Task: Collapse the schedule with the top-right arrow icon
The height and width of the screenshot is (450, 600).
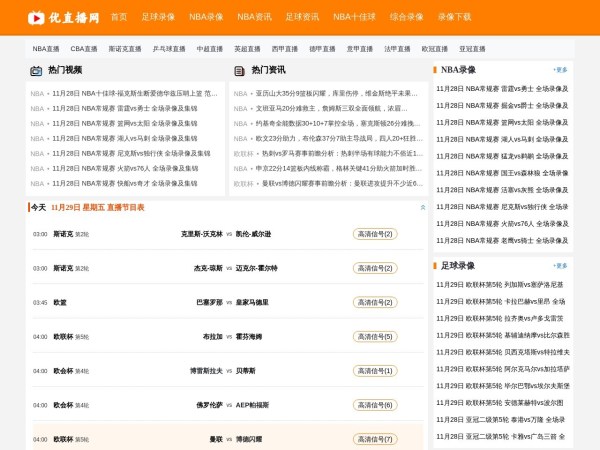Action: click(422, 207)
